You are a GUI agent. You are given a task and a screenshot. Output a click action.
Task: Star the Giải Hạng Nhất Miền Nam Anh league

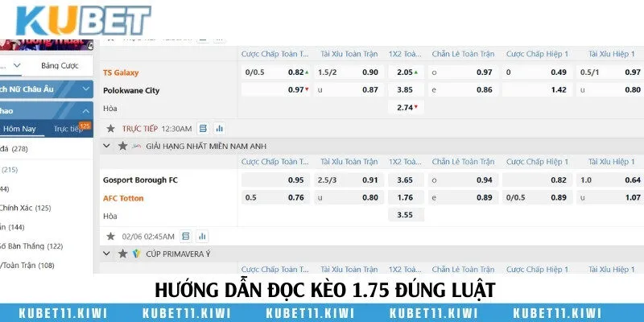click(x=122, y=146)
